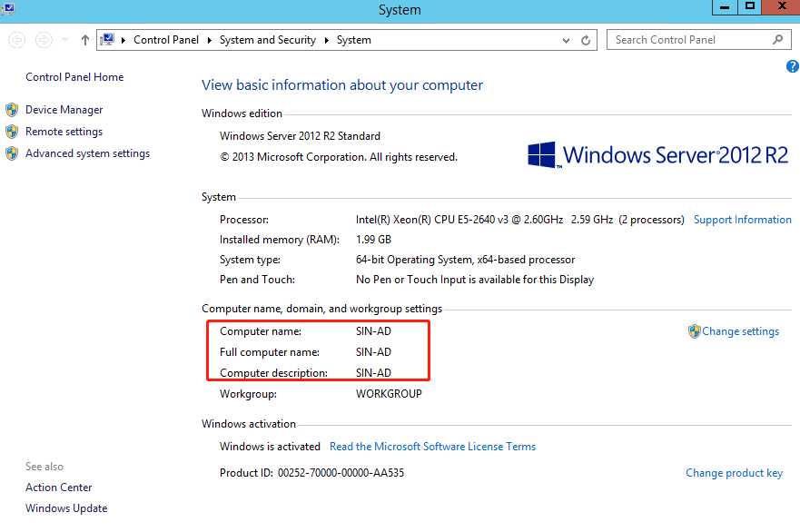This screenshot has height=532, width=800.
Task: Click Change product key link
Action: tap(734, 473)
